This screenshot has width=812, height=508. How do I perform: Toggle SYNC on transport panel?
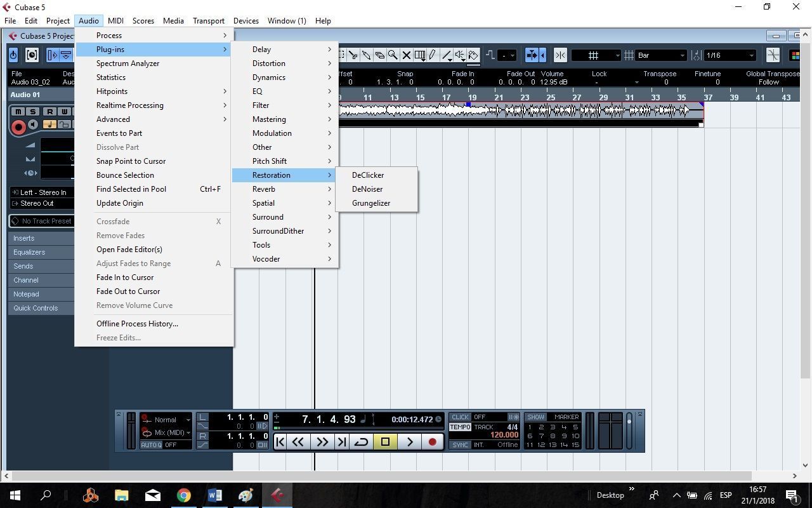[460, 445]
